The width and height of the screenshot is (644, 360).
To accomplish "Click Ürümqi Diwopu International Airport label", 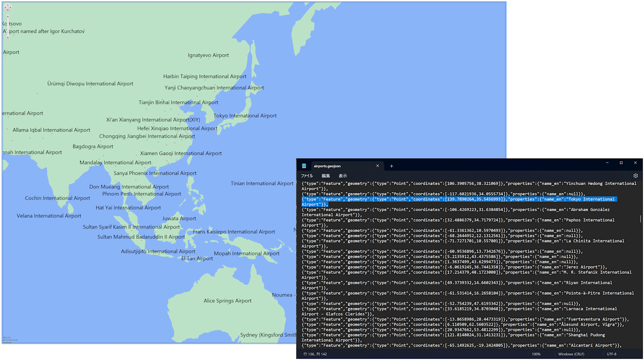I will click(90, 84).
